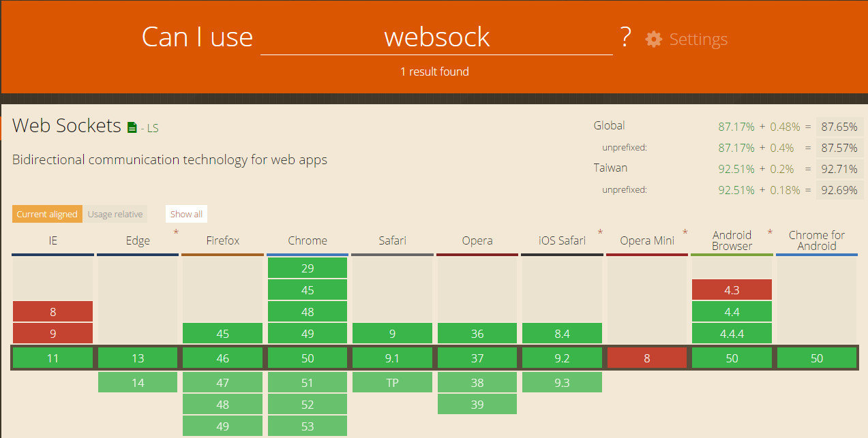The image size is (868, 438).
Task: Click the Can I use site title
Action: pyautogui.click(x=197, y=37)
